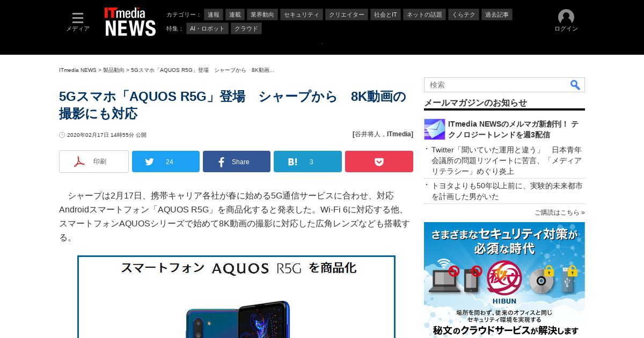
Task: Open the クリエイター category
Action: 347,14
